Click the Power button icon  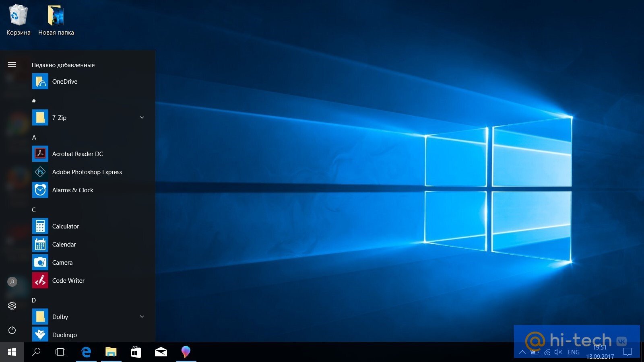[x=12, y=330]
